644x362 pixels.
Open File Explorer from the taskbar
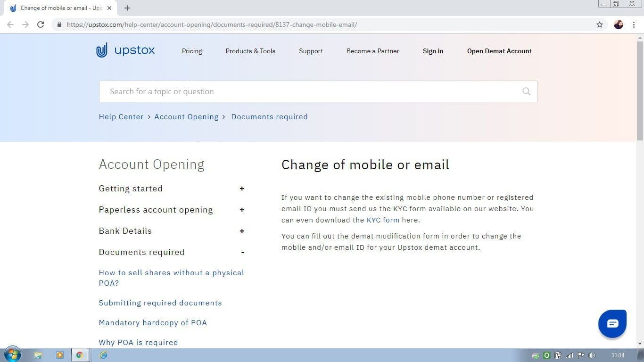point(38,355)
